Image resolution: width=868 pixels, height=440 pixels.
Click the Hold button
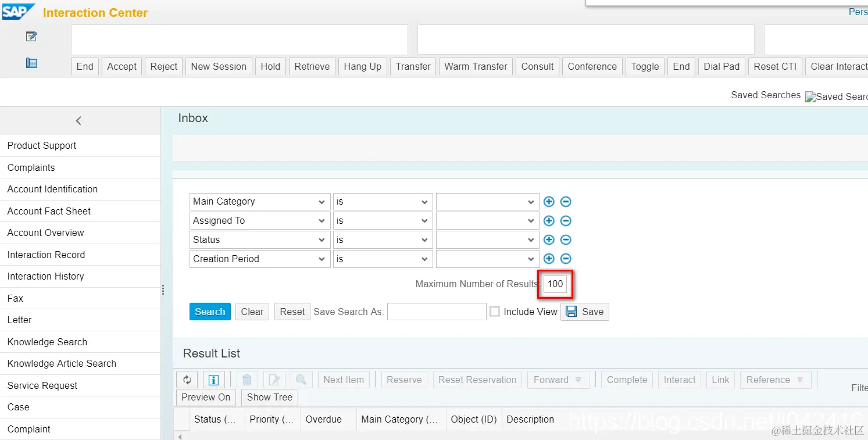(x=270, y=66)
